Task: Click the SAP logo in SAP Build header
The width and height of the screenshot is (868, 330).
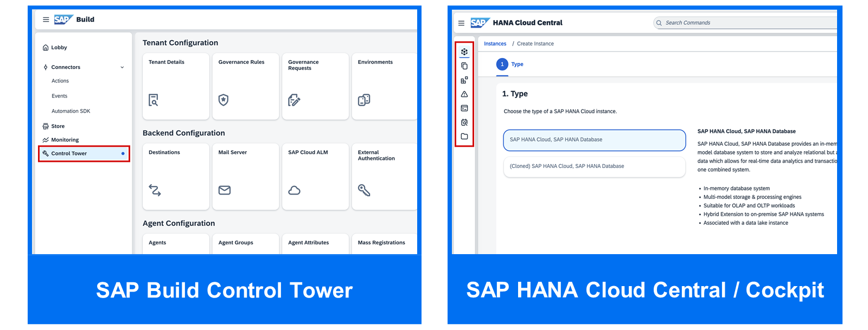Action: tap(63, 20)
